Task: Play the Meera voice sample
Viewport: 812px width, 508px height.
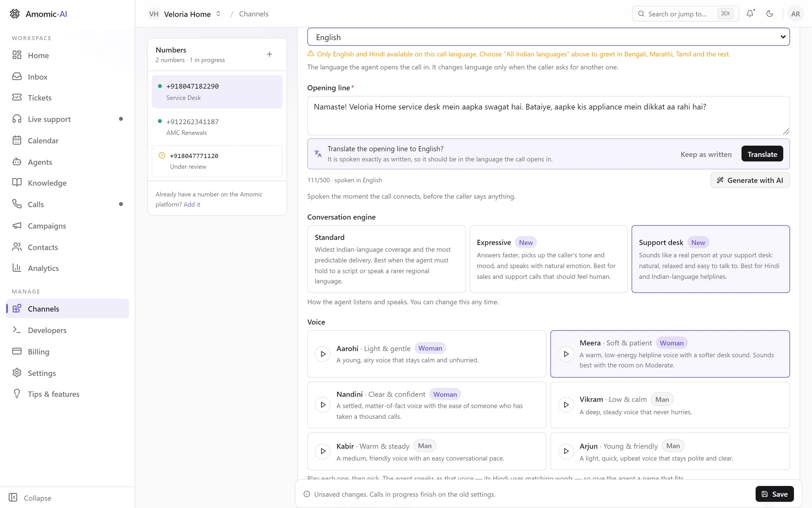Action: coord(566,354)
